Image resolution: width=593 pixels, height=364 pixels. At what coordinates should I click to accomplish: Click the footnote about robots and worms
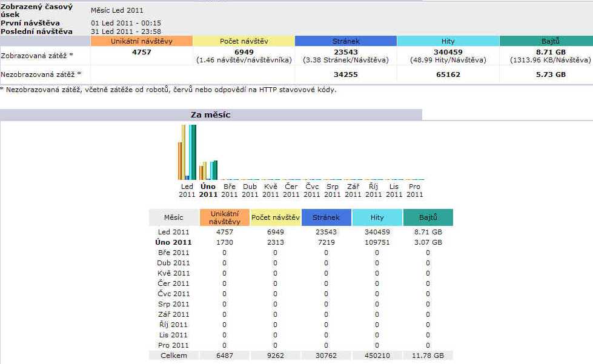pos(168,90)
